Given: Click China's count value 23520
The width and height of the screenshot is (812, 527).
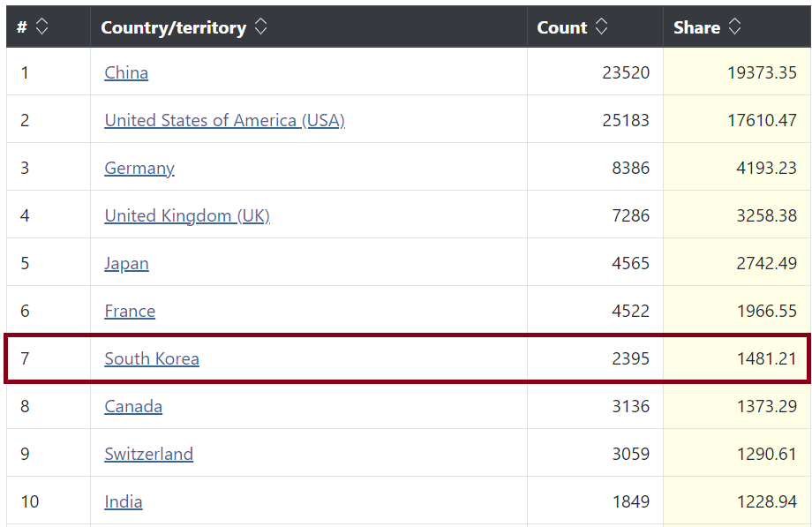Looking at the screenshot, I should click(626, 72).
